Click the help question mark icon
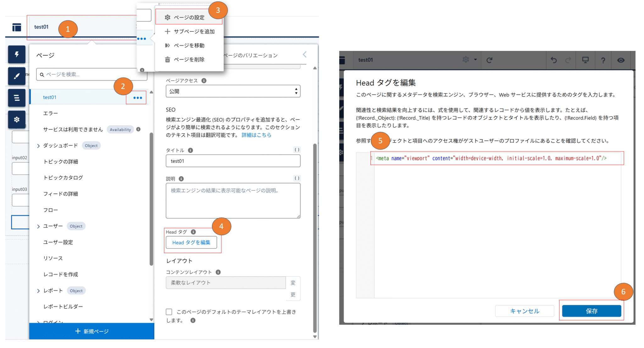This screenshot has height=348, width=644. pos(603,60)
